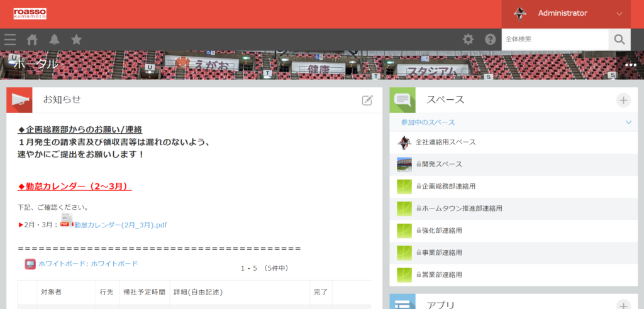Expand the 参加中のスペース dropdown

point(628,122)
